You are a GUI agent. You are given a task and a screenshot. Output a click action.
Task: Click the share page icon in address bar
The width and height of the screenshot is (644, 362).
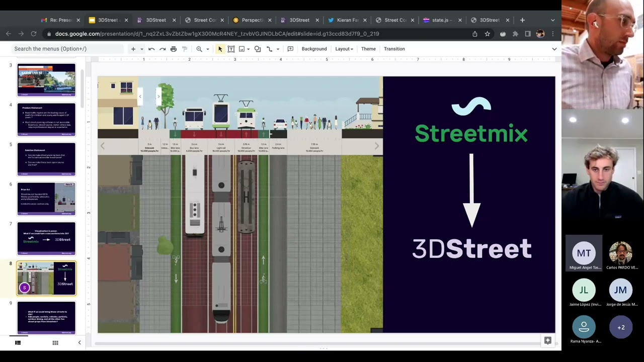[474, 34]
